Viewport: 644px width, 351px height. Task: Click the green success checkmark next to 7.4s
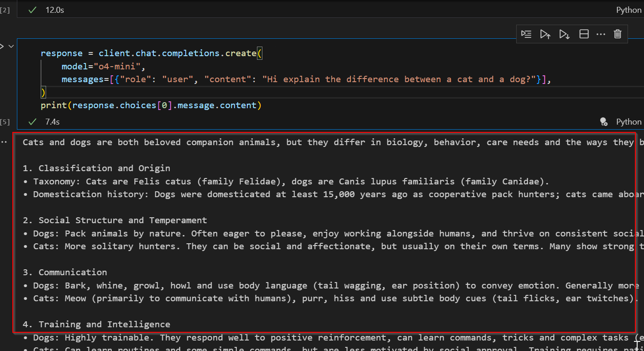32,122
